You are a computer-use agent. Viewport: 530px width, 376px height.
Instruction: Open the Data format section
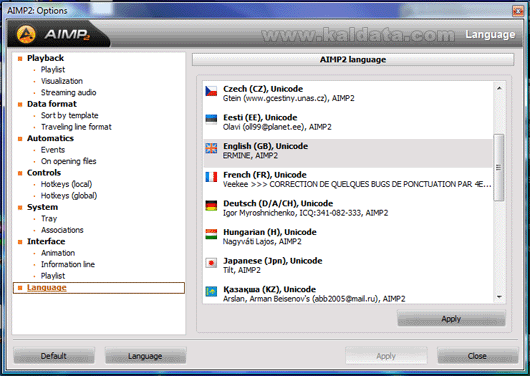pos(52,104)
